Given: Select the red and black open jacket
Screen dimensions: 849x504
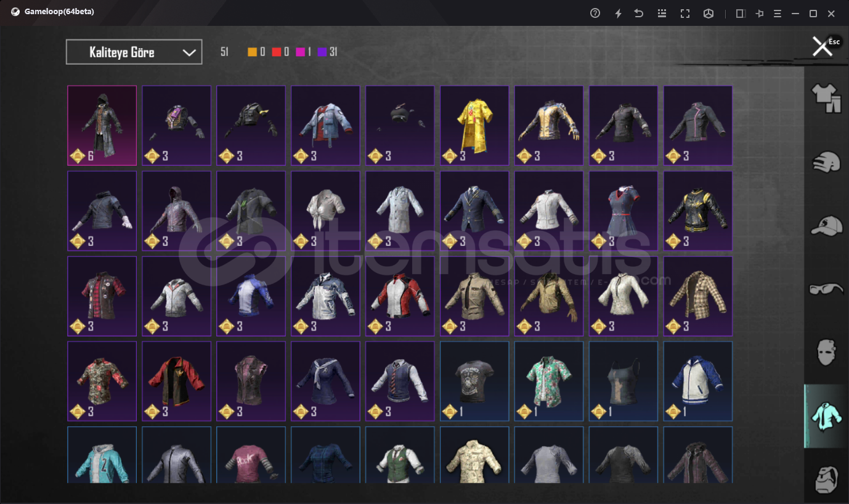Looking at the screenshot, I should [177, 381].
